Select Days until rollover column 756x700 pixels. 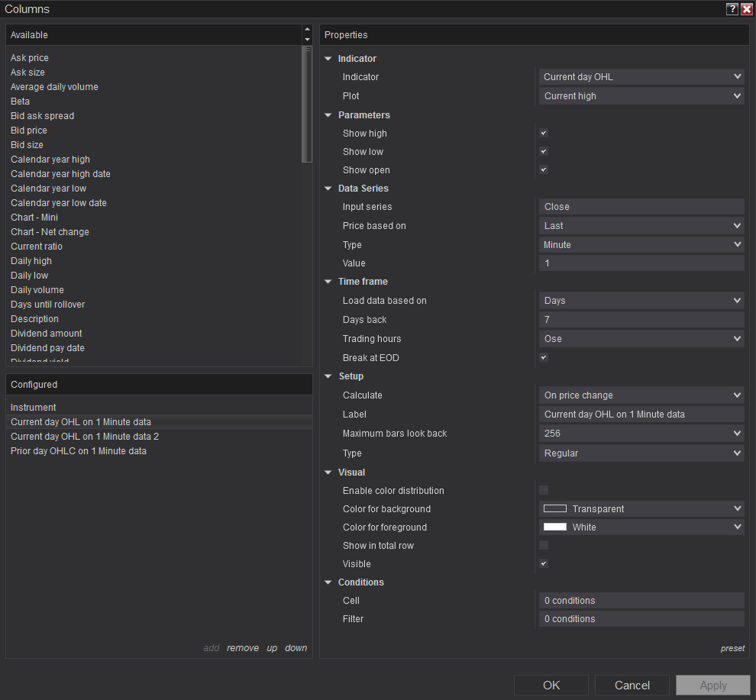[48, 305]
